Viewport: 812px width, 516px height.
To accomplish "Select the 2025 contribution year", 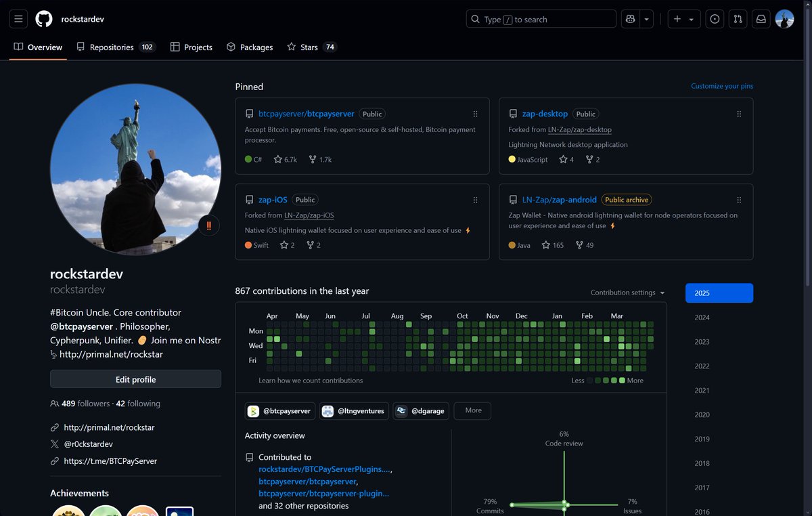I will click(719, 293).
